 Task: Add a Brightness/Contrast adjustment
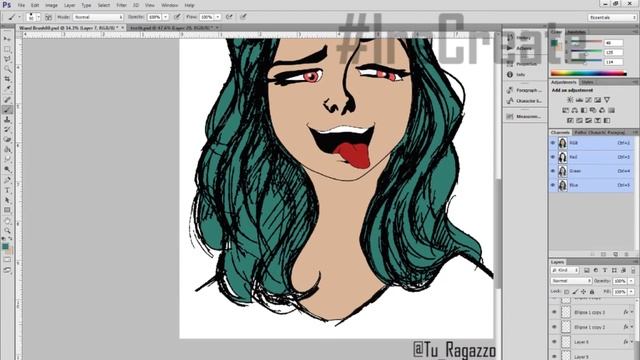pos(570,100)
